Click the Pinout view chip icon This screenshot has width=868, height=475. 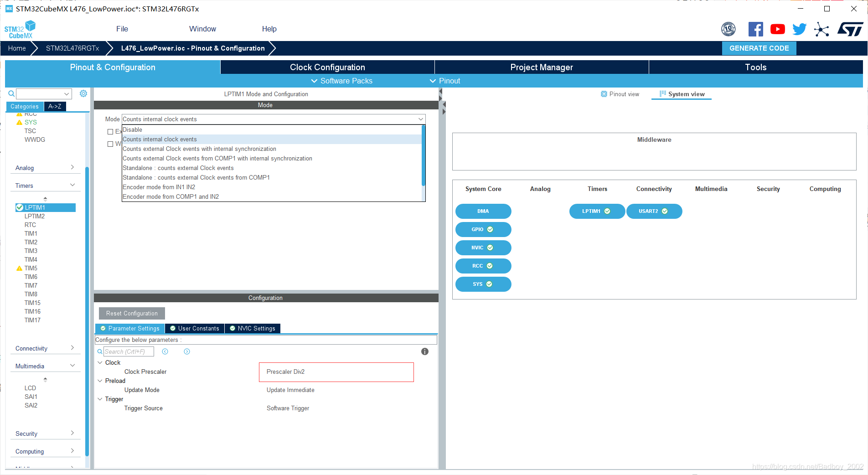(604, 94)
